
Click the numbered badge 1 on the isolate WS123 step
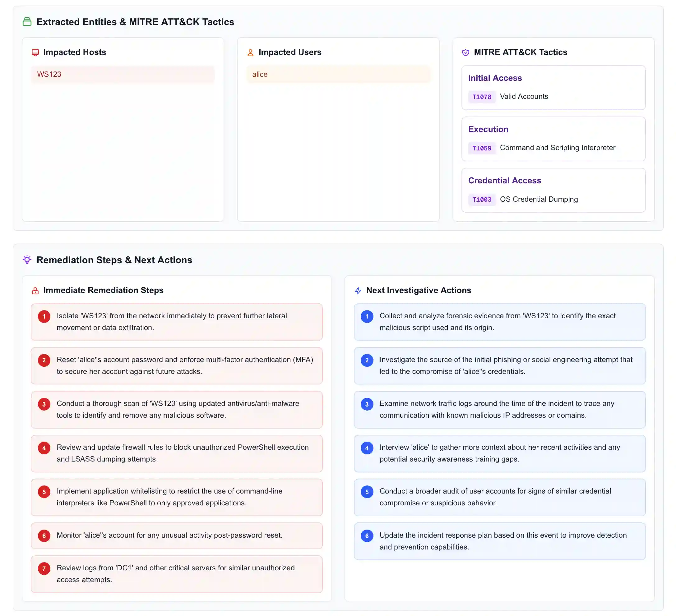[x=44, y=316]
